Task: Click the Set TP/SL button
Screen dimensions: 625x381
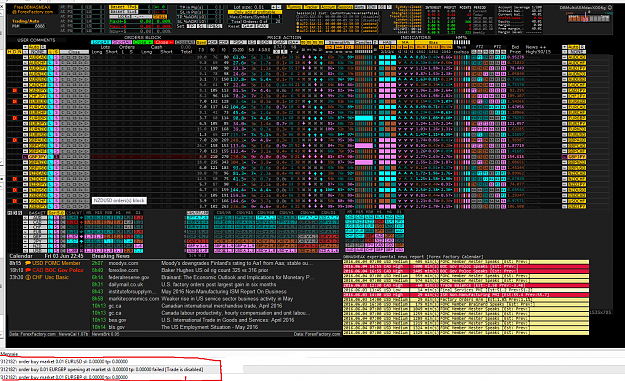Action: [214, 26]
